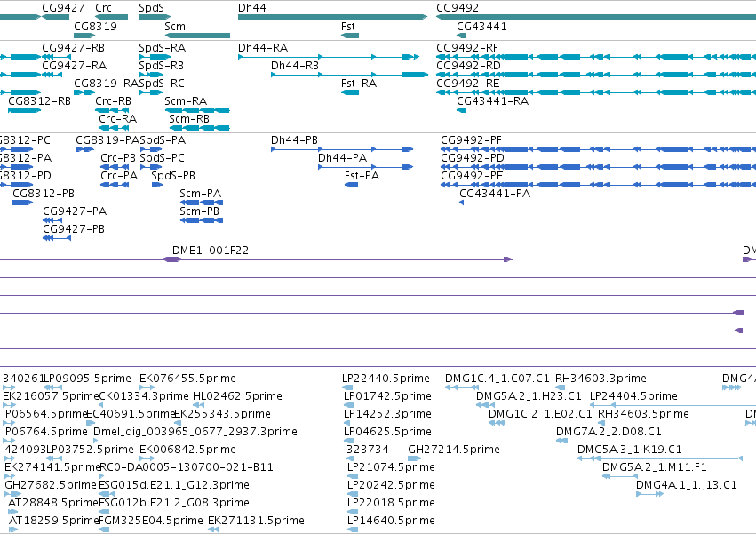This screenshot has height=534, width=756.
Task: Click the CG9427 gene label in the top track
Action: [x=63, y=8]
